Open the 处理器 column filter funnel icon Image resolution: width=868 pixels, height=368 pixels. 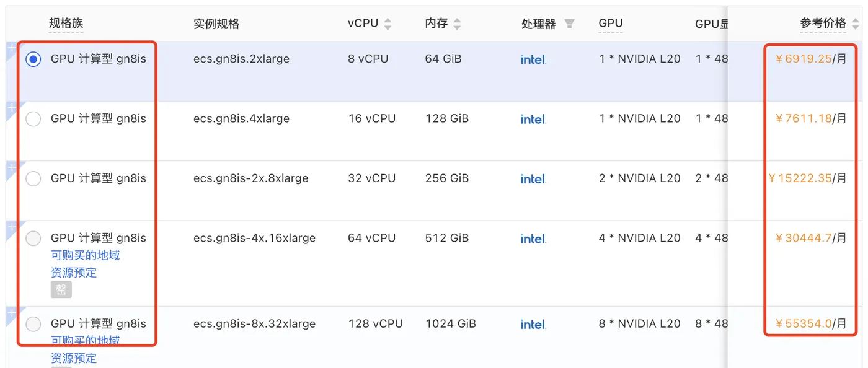click(570, 24)
